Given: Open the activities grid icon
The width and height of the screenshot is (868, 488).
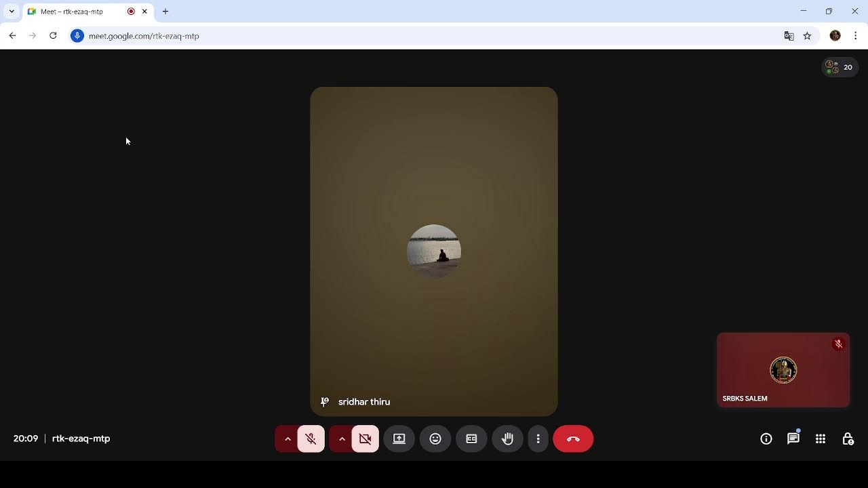Looking at the screenshot, I should coord(821,439).
